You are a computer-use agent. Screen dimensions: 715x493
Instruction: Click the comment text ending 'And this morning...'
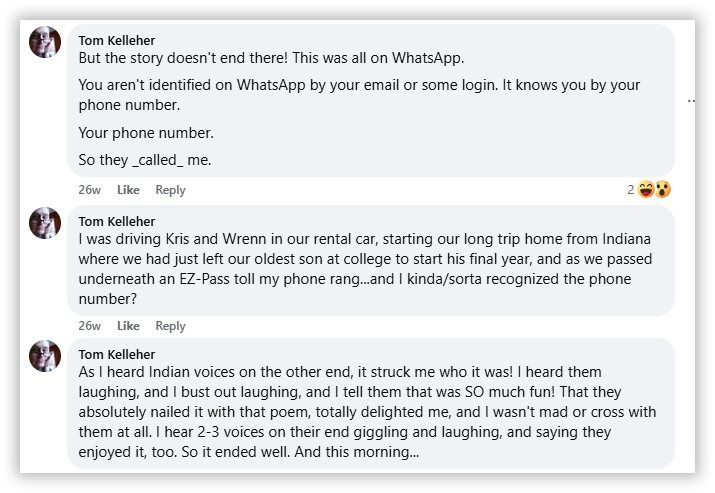pyautogui.click(x=368, y=412)
